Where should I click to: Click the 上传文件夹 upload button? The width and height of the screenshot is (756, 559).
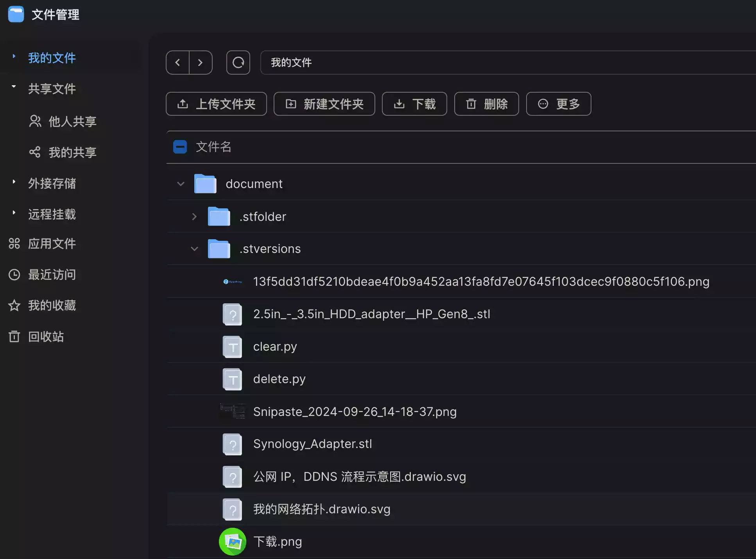tap(216, 104)
